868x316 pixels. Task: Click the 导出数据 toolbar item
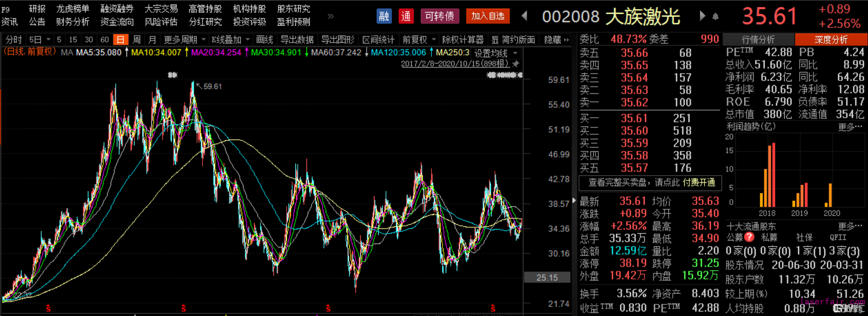(297, 40)
